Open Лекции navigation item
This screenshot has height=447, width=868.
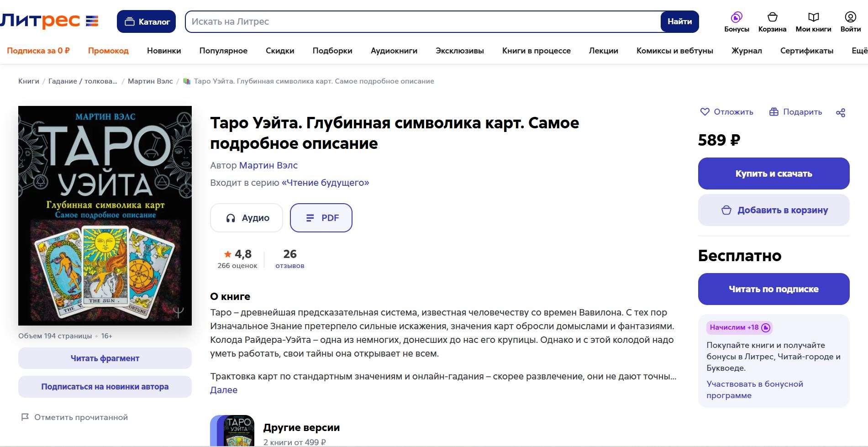point(604,51)
